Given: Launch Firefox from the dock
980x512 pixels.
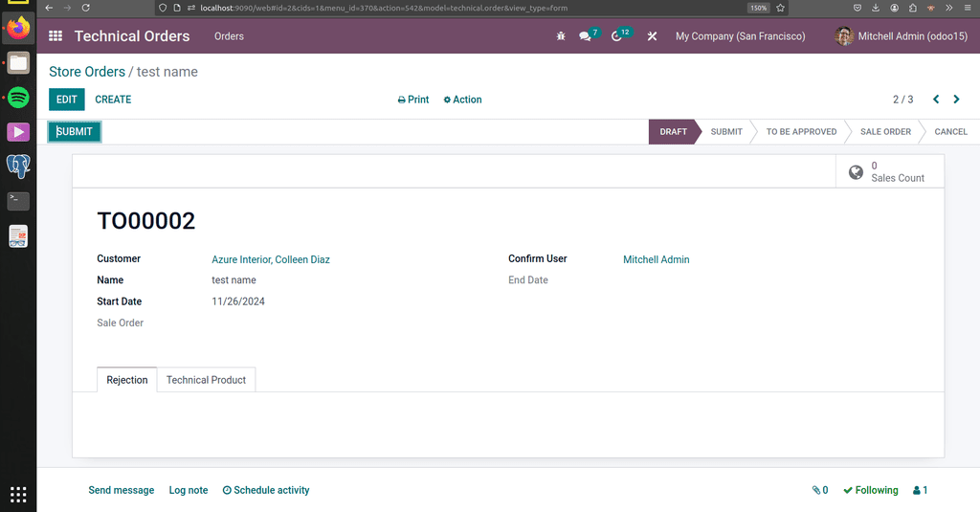Looking at the screenshot, I should (x=18, y=28).
